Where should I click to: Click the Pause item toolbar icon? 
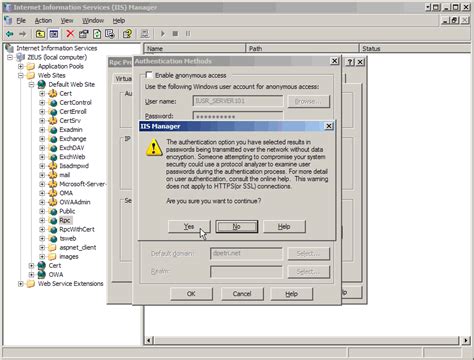(x=188, y=34)
